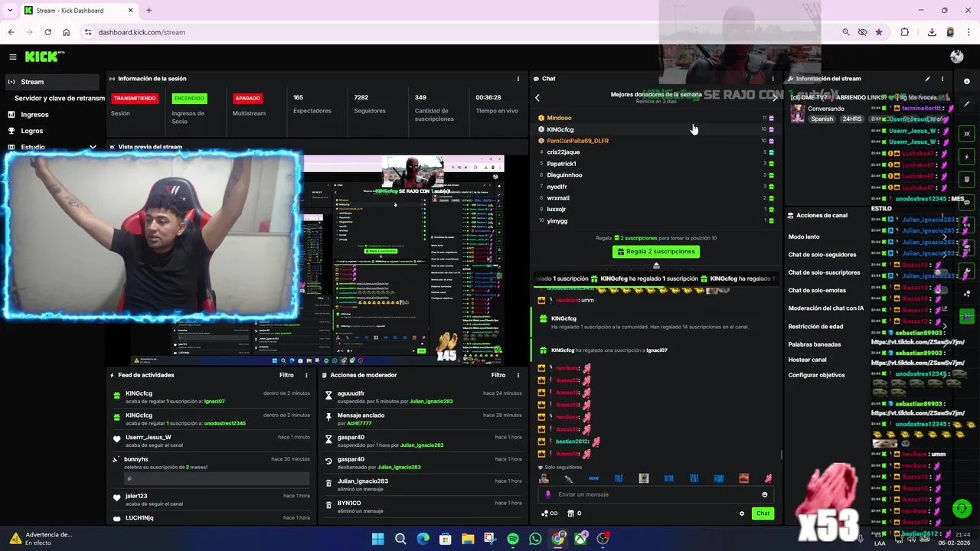Open the emoji picker in chat input

pos(764,494)
